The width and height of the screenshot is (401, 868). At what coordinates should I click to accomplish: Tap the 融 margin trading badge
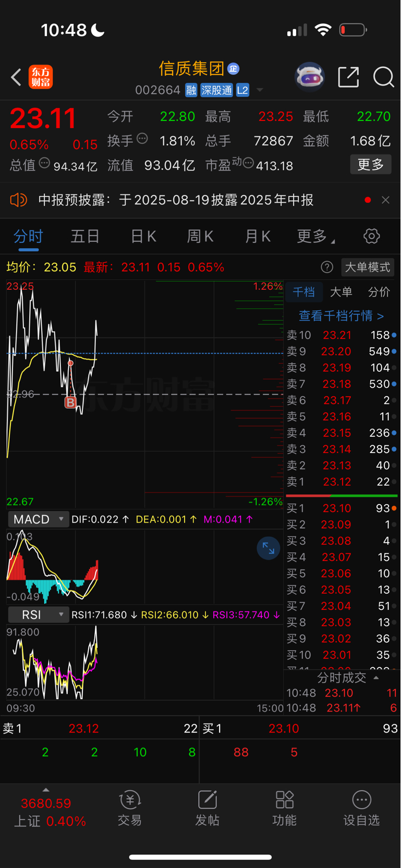[191, 90]
